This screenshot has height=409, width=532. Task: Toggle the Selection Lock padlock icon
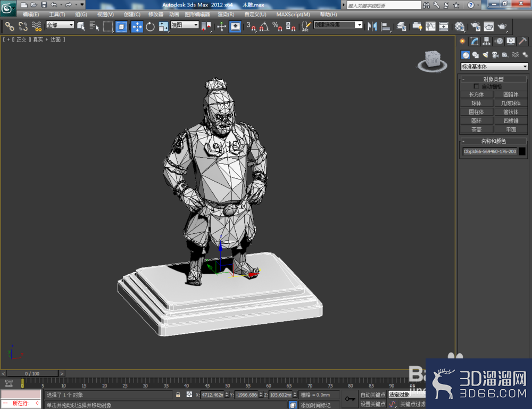click(x=178, y=395)
